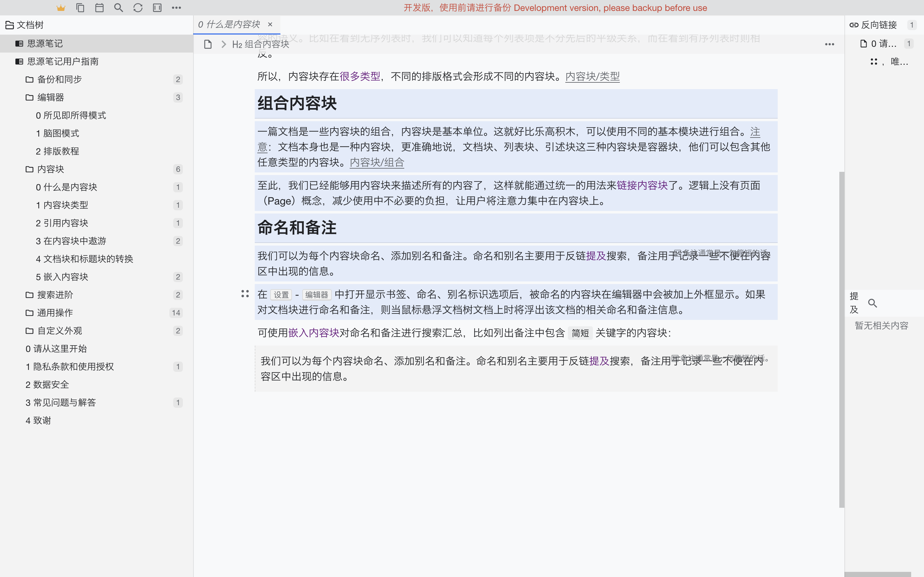This screenshot has width=924, height=577.
Task: Click the 链接内容块 link in the paragraph
Action: (x=642, y=186)
